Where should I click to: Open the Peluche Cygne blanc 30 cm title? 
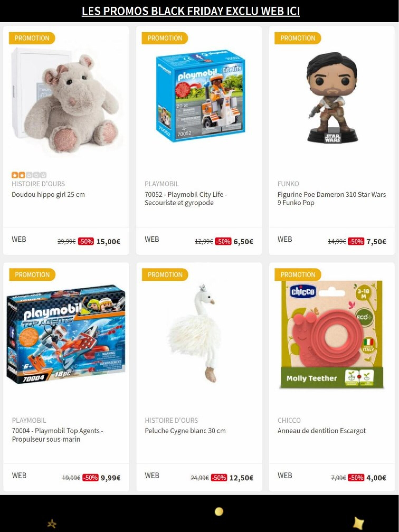coord(185,431)
